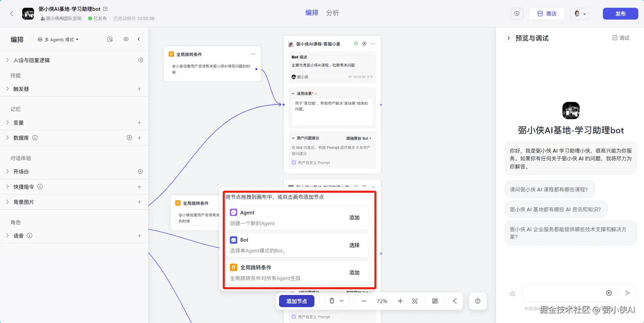Click the connection line style icon
Screen dimensions: 644x323
pyautogui.click(x=455, y=301)
